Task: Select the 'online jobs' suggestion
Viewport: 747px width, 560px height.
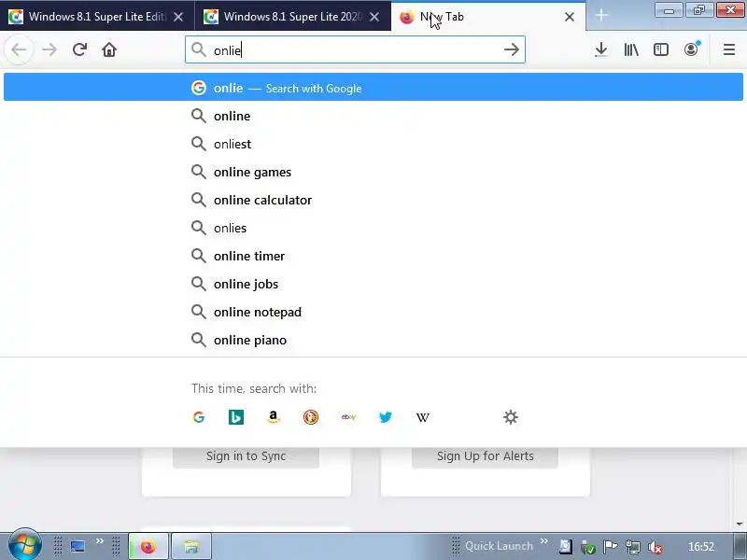Action: coord(373,284)
